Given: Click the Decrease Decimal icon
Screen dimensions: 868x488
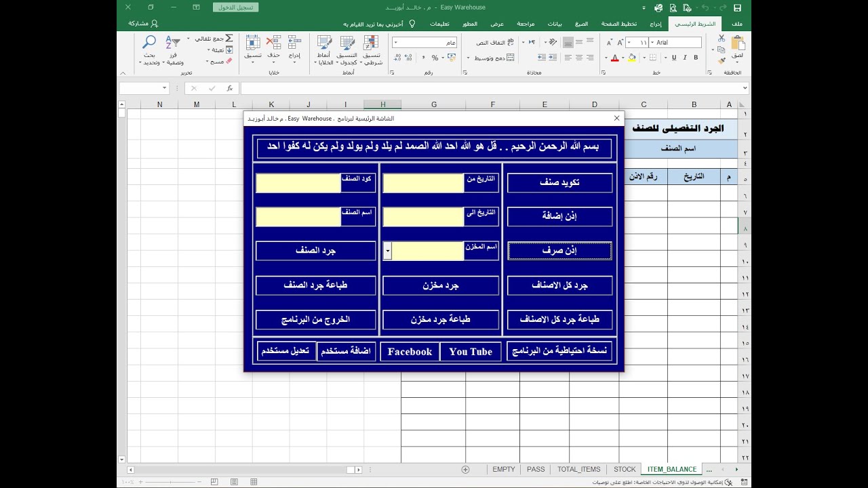Looking at the screenshot, I should pos(399,58).
